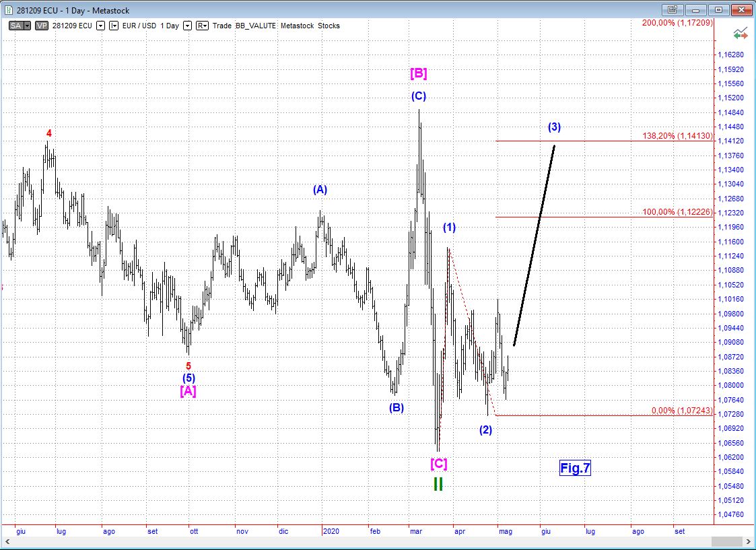Image resolution: width=756 pixels, height=550 pixels.
Task: Click the green and orange trade arrows icon
Action: point(741,34)
